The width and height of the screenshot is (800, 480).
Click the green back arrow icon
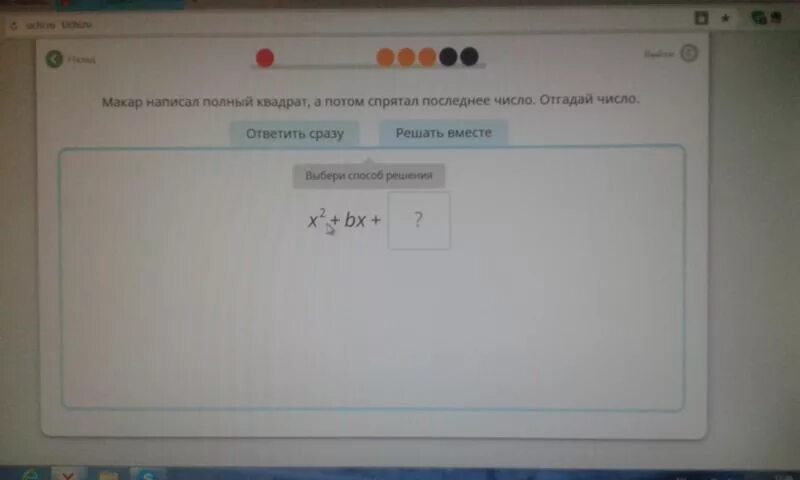pyautogui.click(x=54, y=59)
